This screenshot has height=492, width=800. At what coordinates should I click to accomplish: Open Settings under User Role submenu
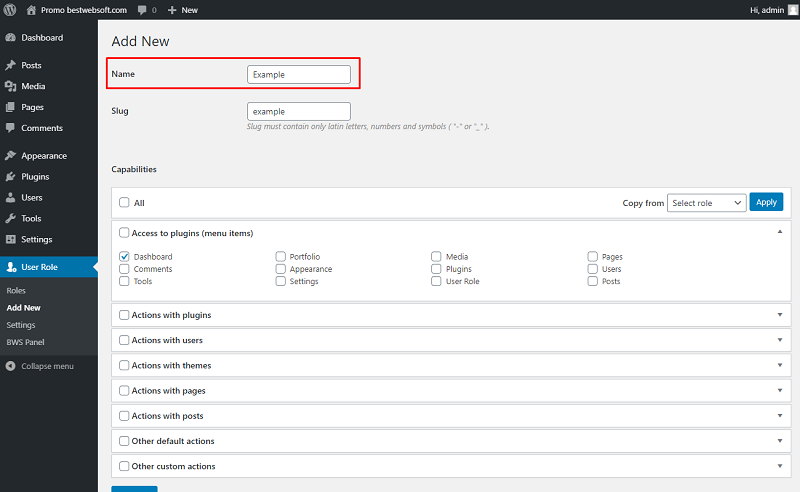click(x=21, y=325)
